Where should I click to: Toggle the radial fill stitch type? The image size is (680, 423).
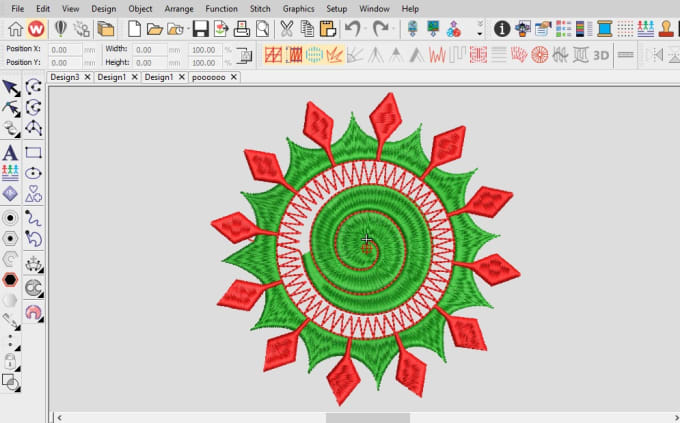539,54
